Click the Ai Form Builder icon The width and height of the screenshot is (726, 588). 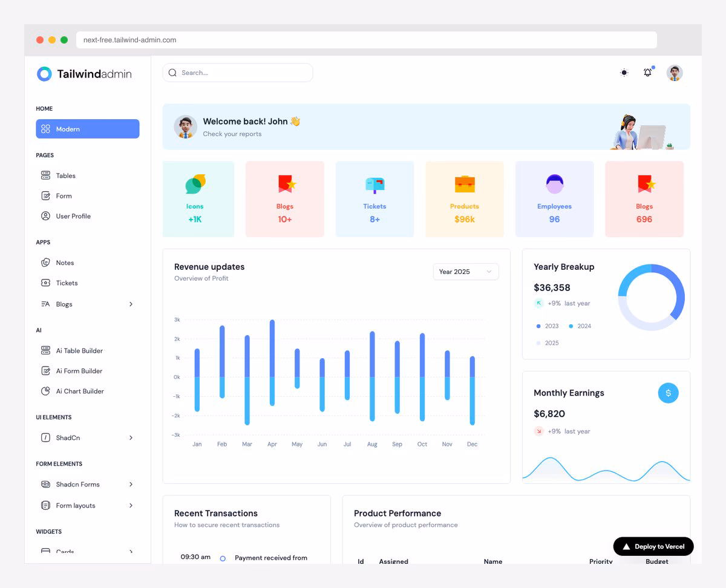(45, 371)
